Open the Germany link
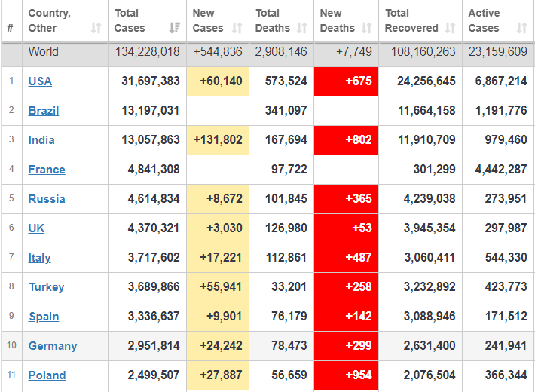Image resolution: width=535 pixels, height=392 pixels. [53, 346]
